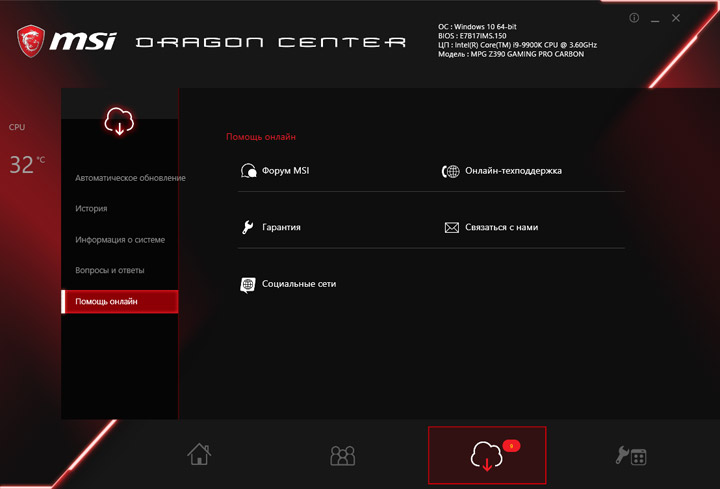Click the OC: Windows 10 64-bit text

(477, 27)
